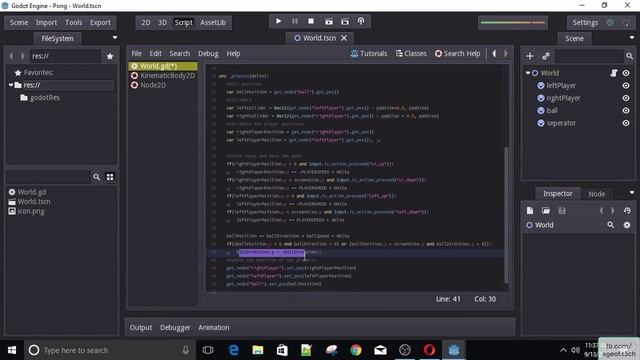This screenshot has width=640, height=360.
Task: Play the edited scene
Action: click(329, 21)
